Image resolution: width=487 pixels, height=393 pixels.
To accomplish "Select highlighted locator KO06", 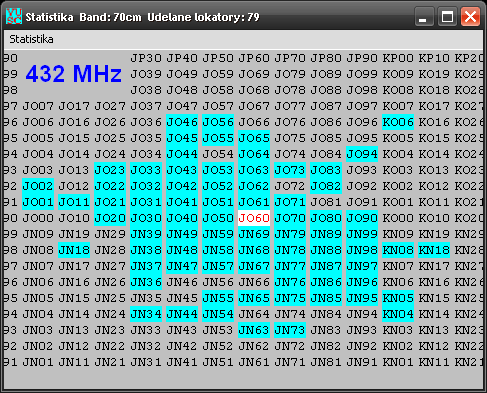I will 398,122.
